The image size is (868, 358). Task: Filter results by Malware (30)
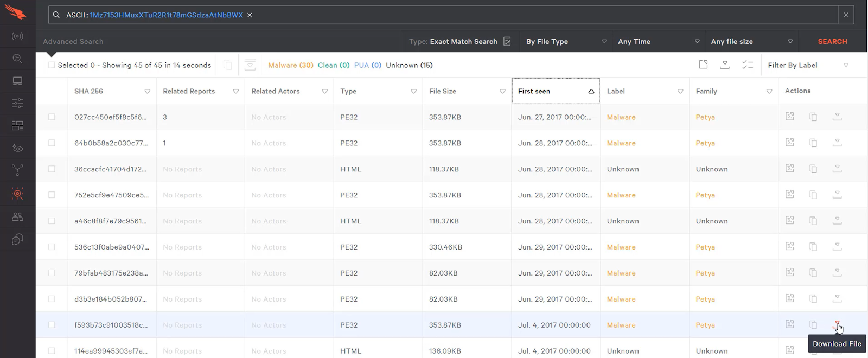click(x=290, y=65)
